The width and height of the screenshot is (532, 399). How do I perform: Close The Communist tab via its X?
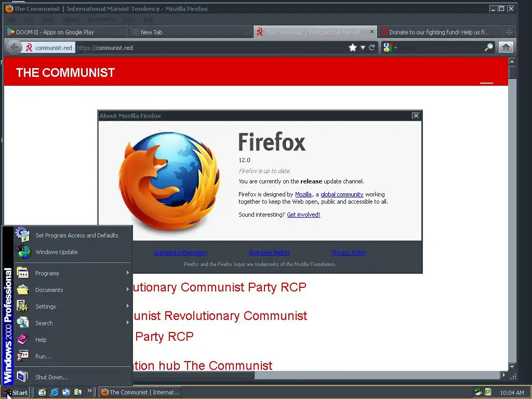point(372,32)
